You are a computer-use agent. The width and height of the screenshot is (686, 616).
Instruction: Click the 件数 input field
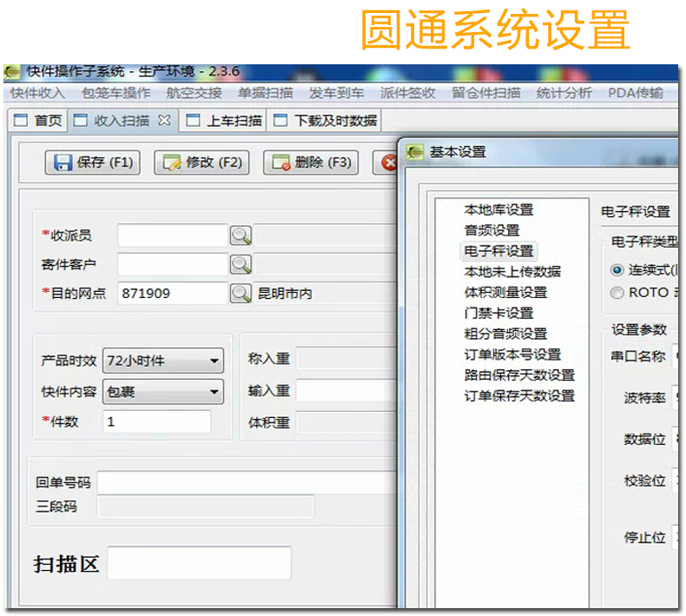pyautogui.click(x=156, y=421)
